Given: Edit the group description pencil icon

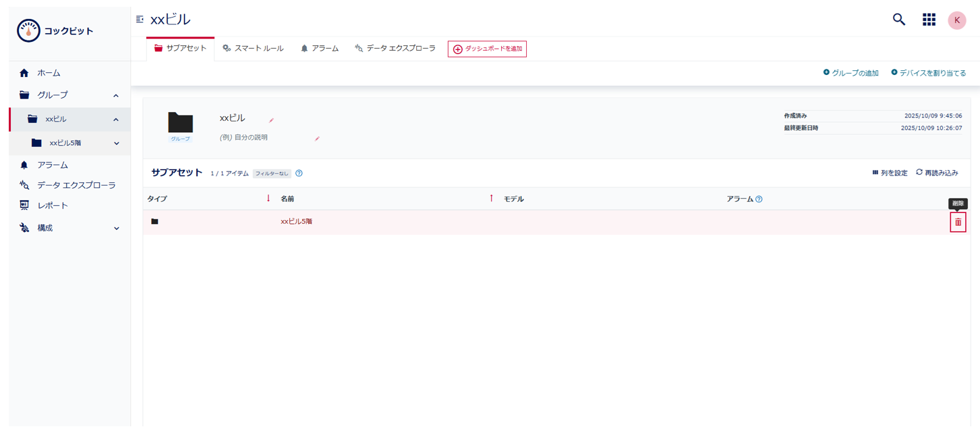Looking at the screenshot, I should point(316,138).
